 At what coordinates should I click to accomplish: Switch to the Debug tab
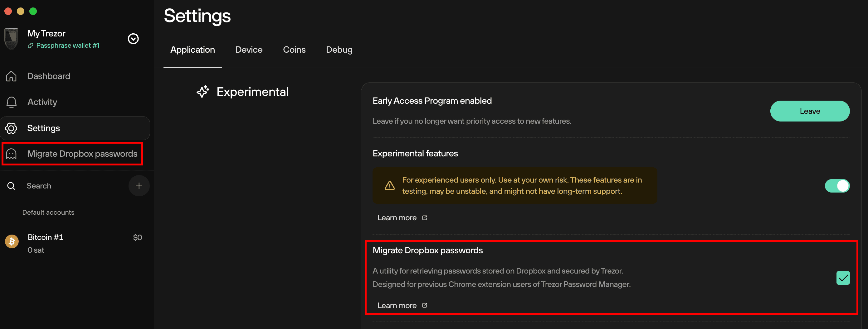339,50
